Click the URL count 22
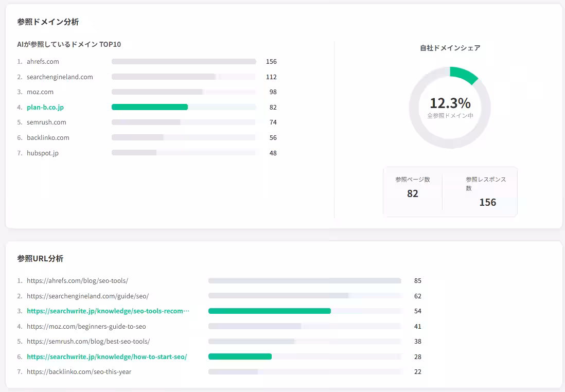 coord(418,372)
